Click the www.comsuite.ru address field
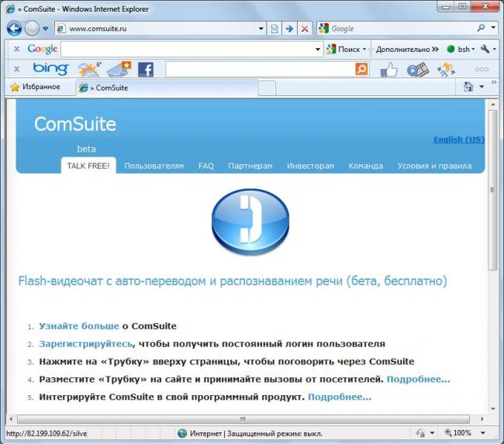Viewport: 504px width, 444px height. pos(157,29)
